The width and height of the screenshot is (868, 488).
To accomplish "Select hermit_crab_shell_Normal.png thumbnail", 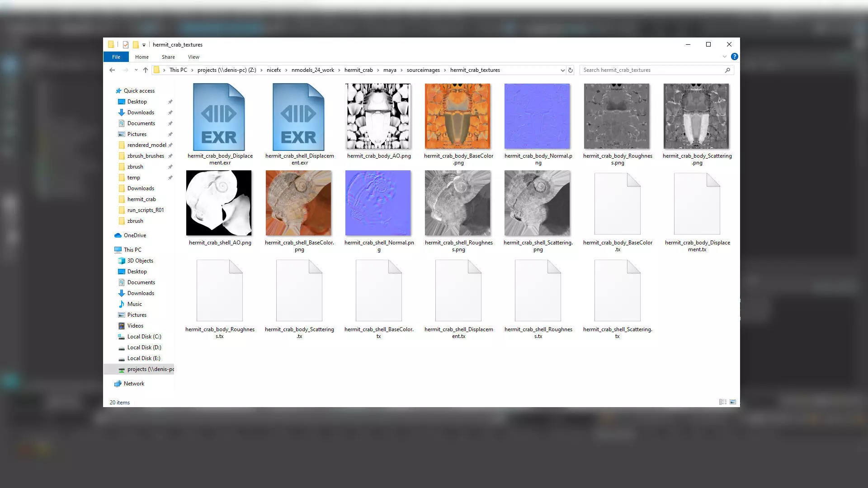I will click(378, 203).
